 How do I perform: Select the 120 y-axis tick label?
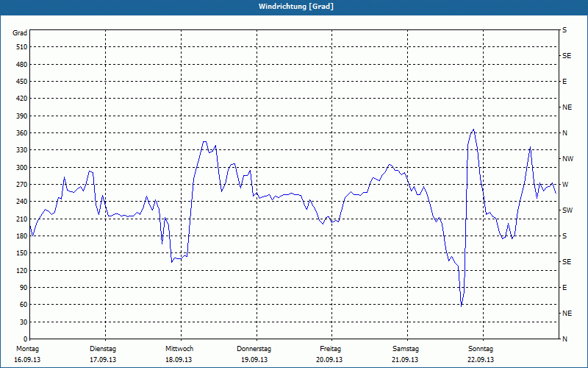pos(22,270)
